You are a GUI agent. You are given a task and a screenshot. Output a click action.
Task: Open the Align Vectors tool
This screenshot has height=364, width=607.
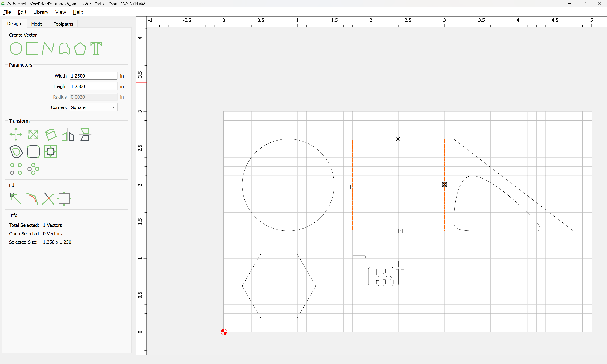point(85,134)
